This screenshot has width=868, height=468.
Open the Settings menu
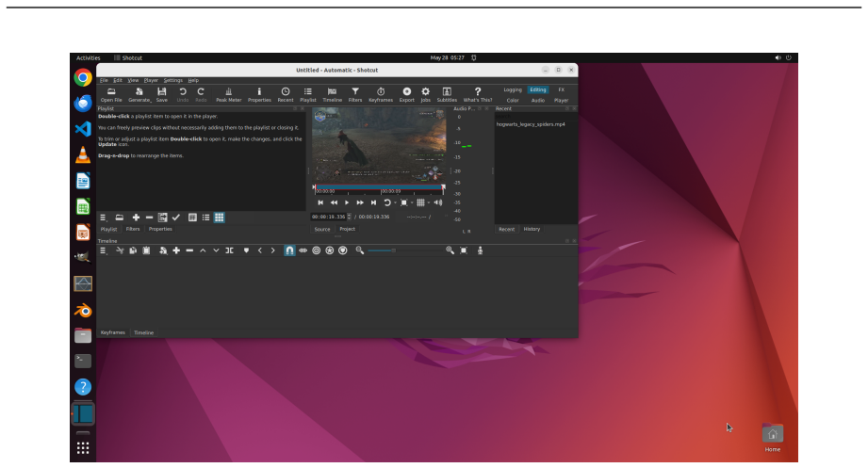[x=172, y=80]
